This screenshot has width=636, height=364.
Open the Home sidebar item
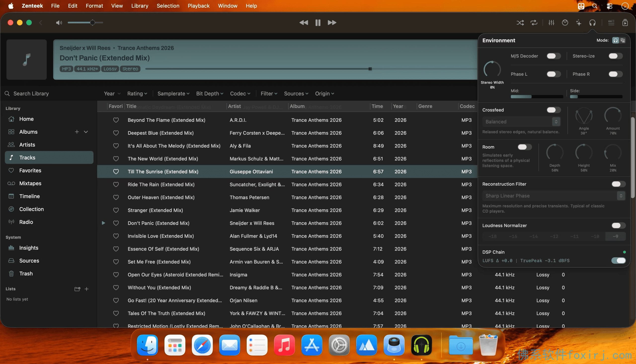pyautogui.click(x=49, y=119)
